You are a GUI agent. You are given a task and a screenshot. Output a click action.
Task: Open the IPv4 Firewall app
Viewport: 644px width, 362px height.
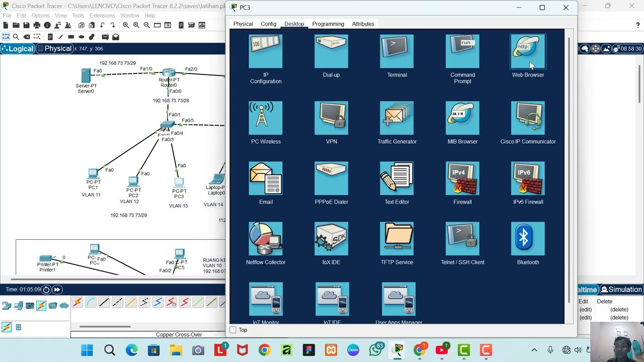point(462,178)
